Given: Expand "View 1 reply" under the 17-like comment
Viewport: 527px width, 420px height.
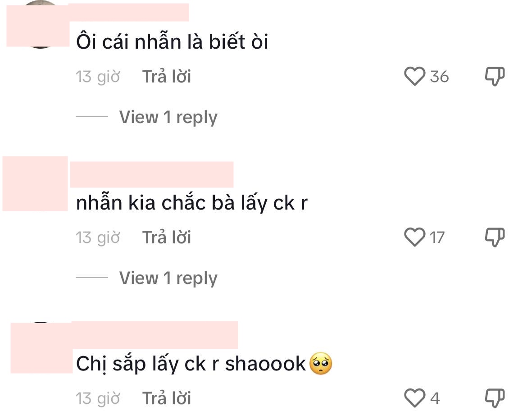Looking at the screenshot, I should coord(168,278).
